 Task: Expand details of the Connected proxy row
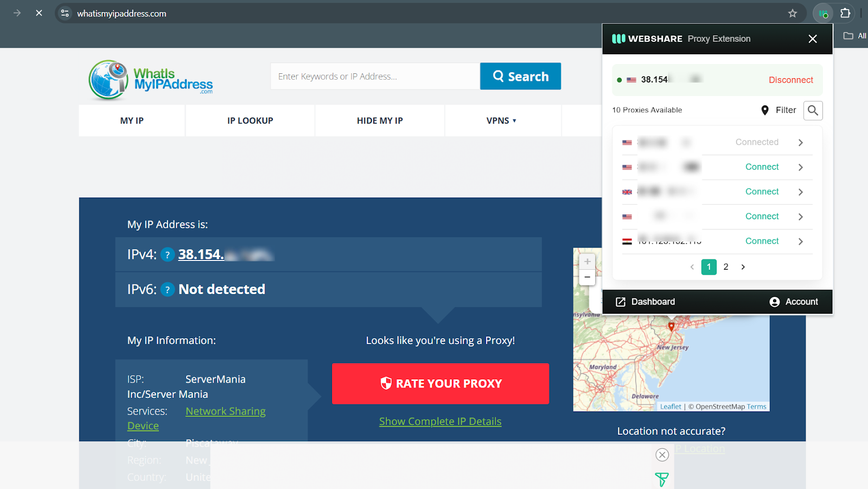tap(801, 142)
